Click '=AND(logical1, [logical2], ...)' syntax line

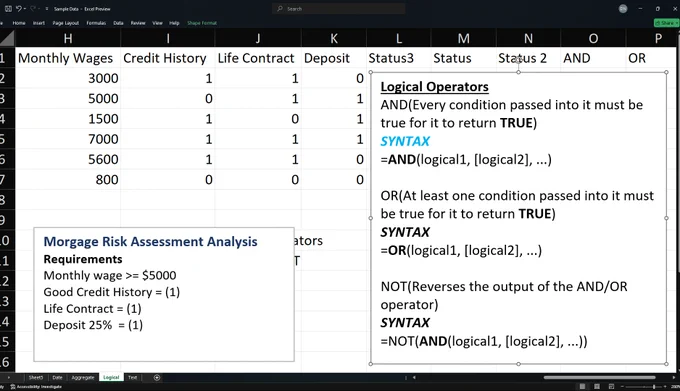pyautogui.click(x=466, y=160)
